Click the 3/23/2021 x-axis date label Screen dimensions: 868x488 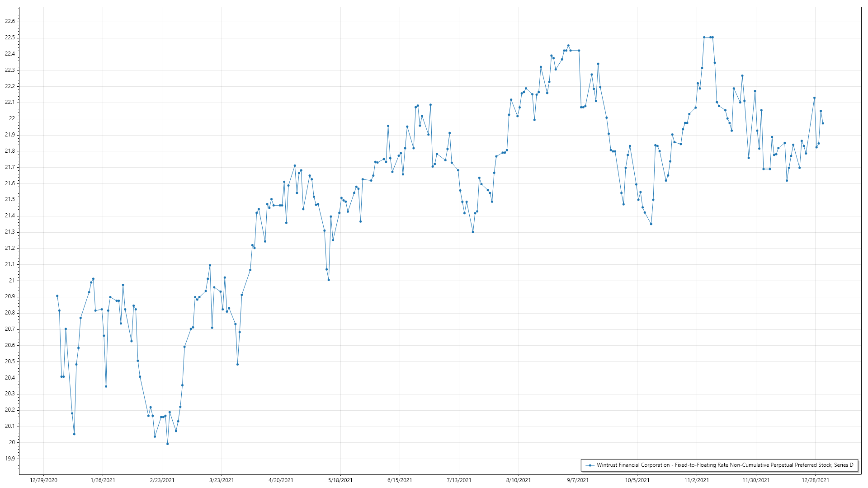(222, 480)
